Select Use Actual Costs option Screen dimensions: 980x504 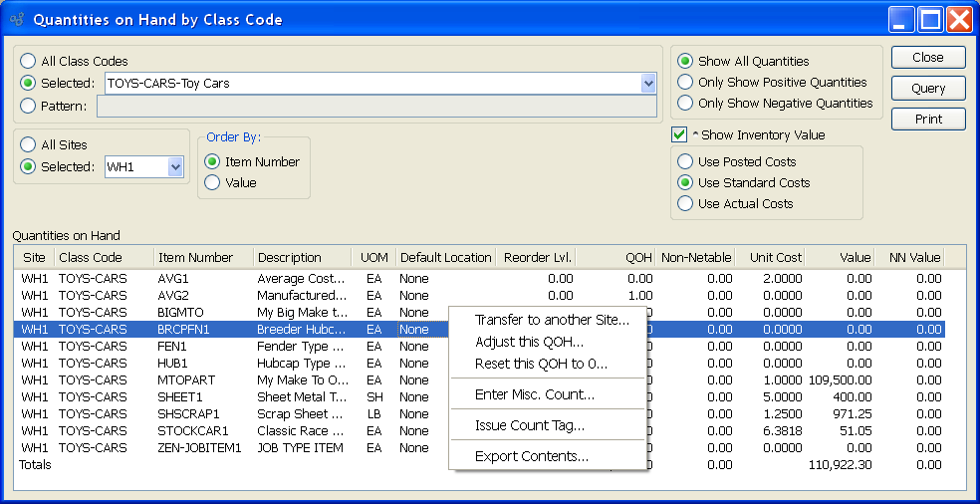coord(685,203)
